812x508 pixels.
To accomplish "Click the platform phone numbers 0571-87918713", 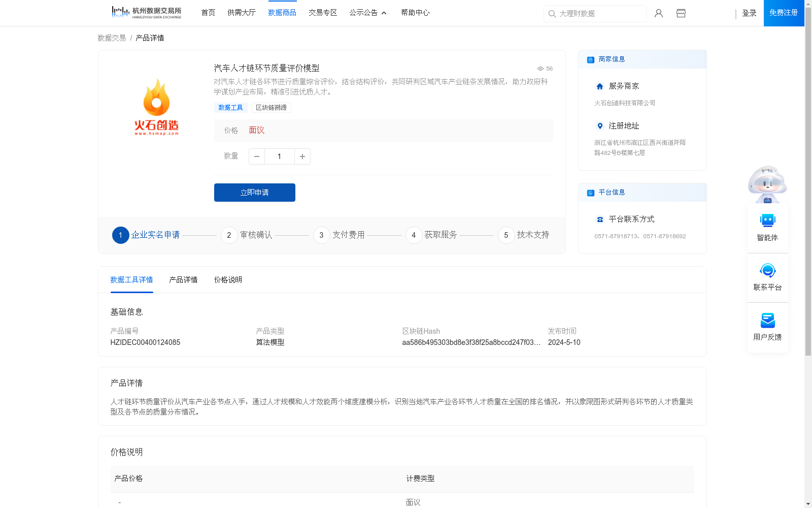I will [640, 236].
